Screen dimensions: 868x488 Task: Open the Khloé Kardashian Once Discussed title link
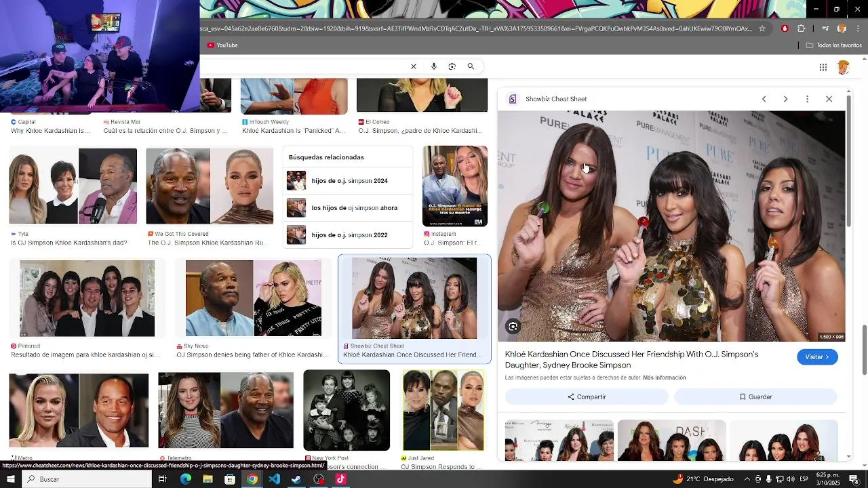(631, 359)
